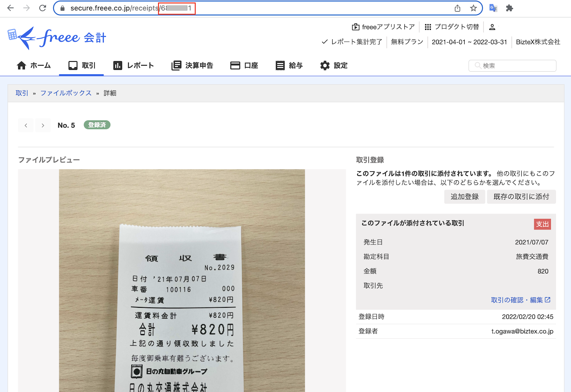The width and height of the screenshot is (571, 392).
Task: Click the No. 5 file number
Action: click(66, 125)
